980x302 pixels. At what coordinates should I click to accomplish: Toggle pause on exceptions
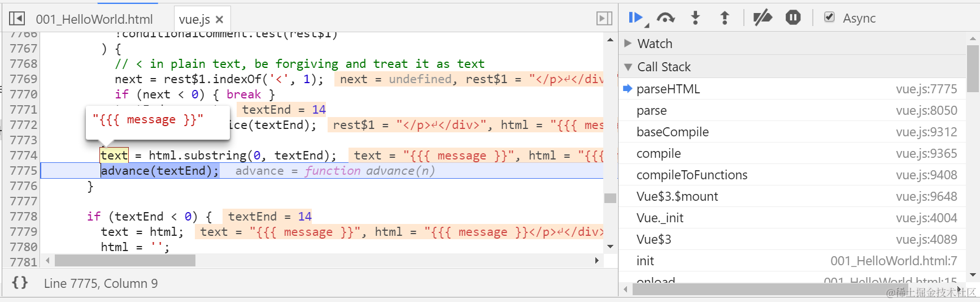pyautogui.click(x=793, y=18)
